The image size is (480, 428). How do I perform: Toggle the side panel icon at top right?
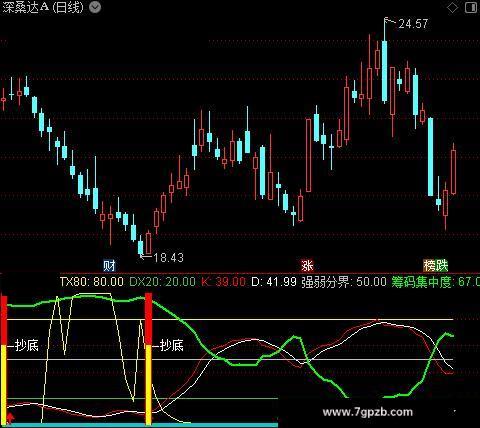coord(471,7)
